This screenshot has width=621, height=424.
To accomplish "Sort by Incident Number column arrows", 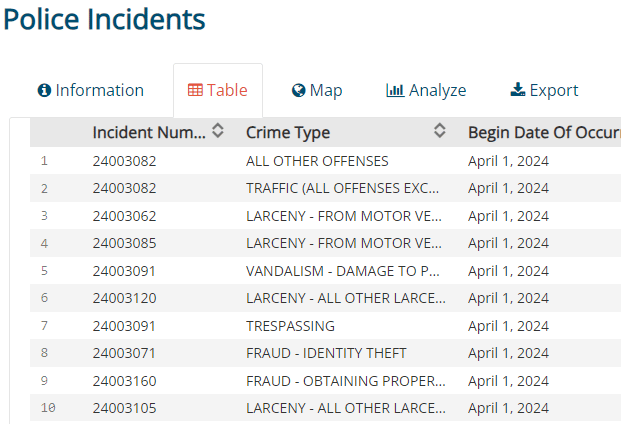I will tap(218, 131).
